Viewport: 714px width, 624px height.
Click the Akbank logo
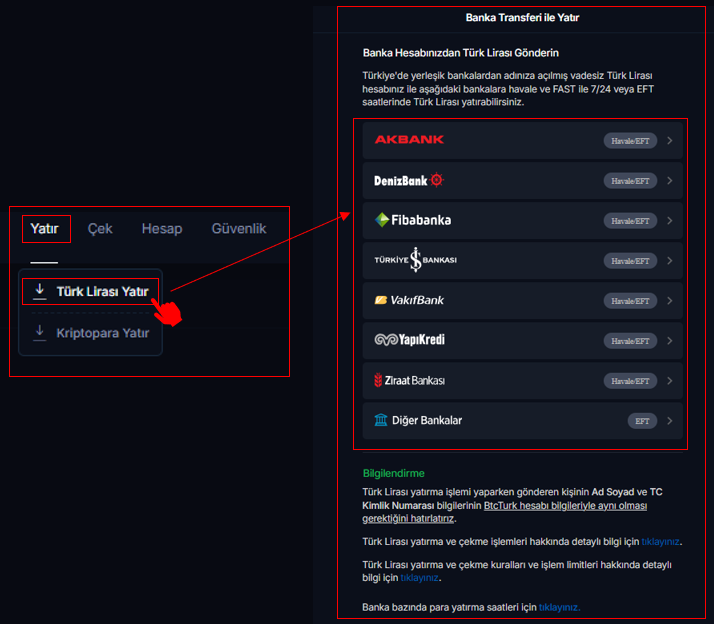[409, 140]
